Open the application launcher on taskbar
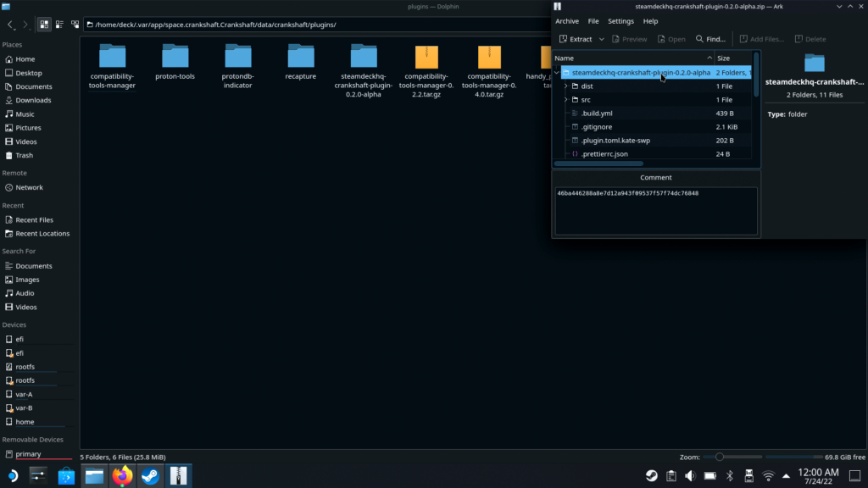Screen dimensions: 868x488 coord(12,476)
